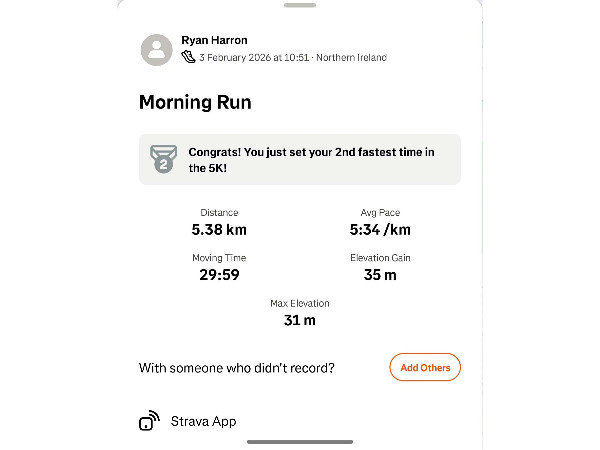The width and height of the screenshot is (600, 450).
Task: Click the Max Elevation 31 m stat
Action: coord(300,312)
